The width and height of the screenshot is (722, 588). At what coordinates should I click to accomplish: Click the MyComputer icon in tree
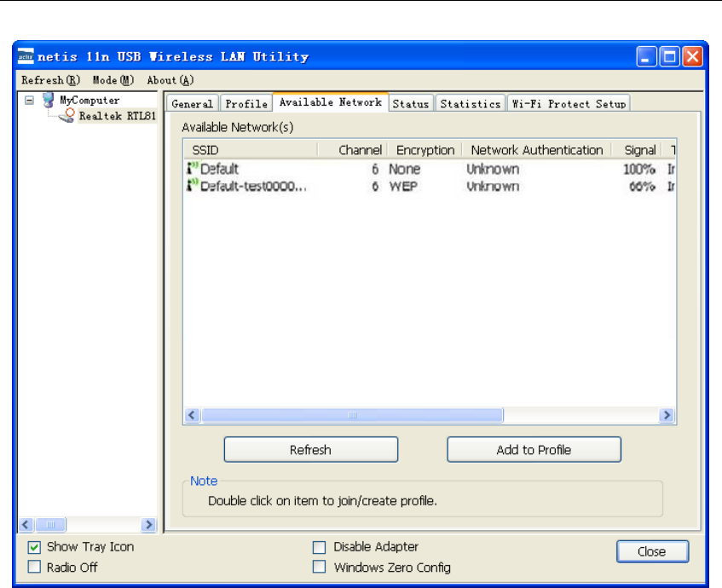pos(49,100)
